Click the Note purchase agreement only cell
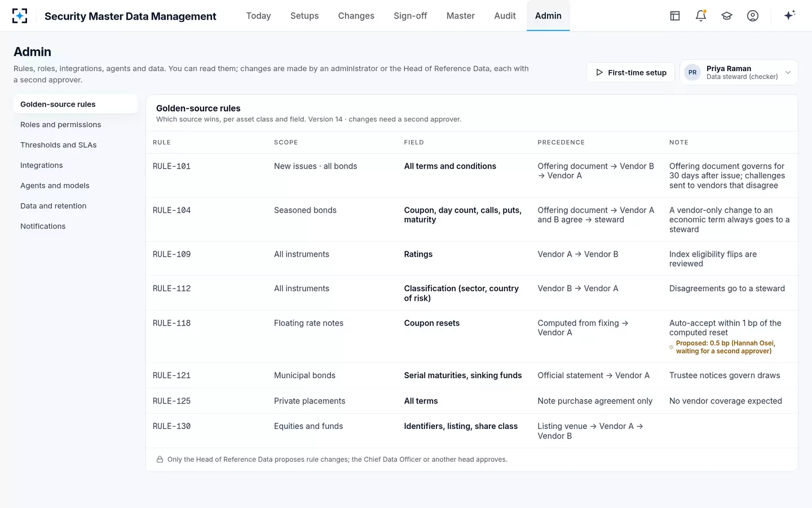 pos(595,401)
